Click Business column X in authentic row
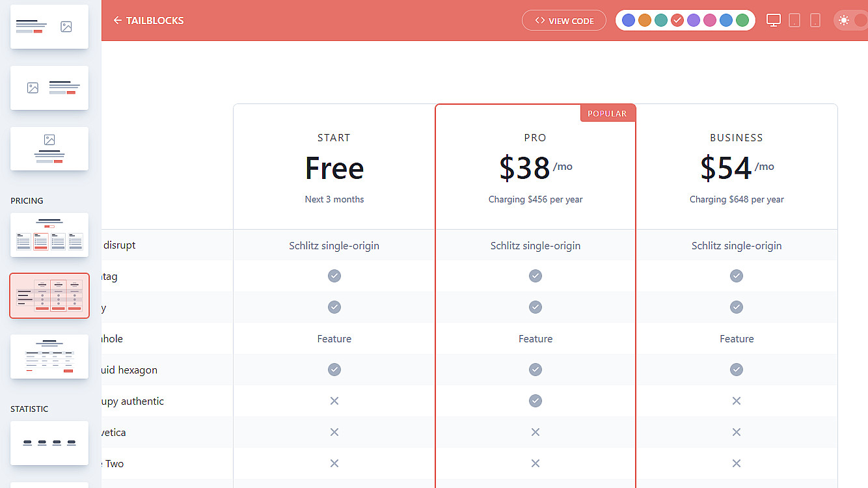The width and height of the screenshot is (868, 488). pos(737,401)
